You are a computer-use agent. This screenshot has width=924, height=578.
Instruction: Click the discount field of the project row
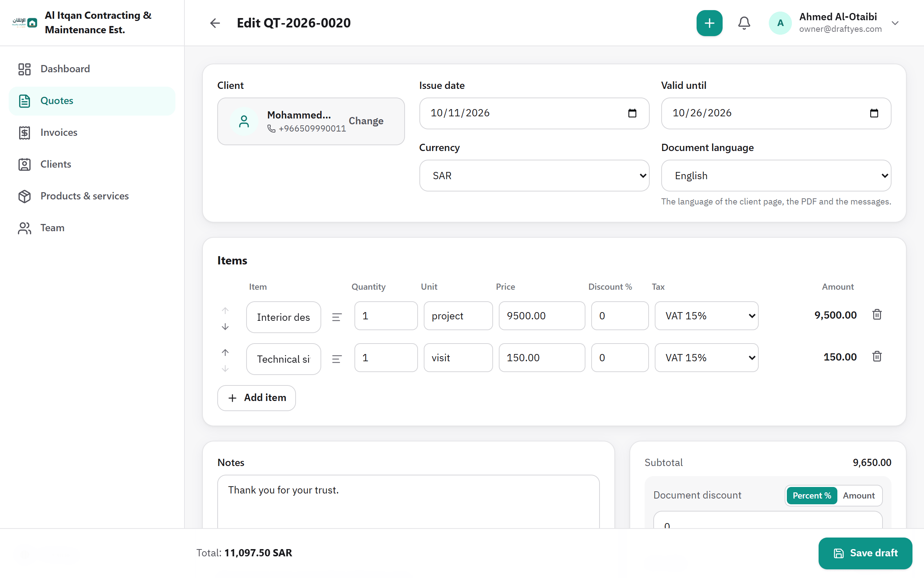[620, 316]
